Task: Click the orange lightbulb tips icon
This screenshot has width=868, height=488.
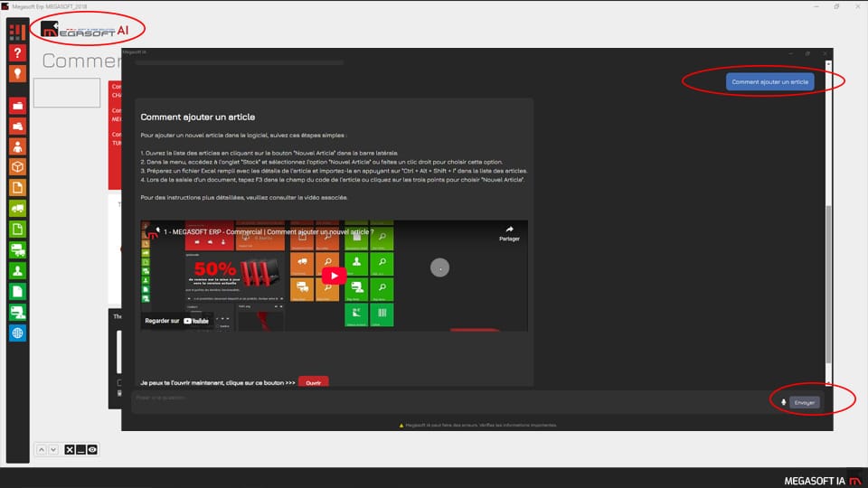Action: (17, 74)
